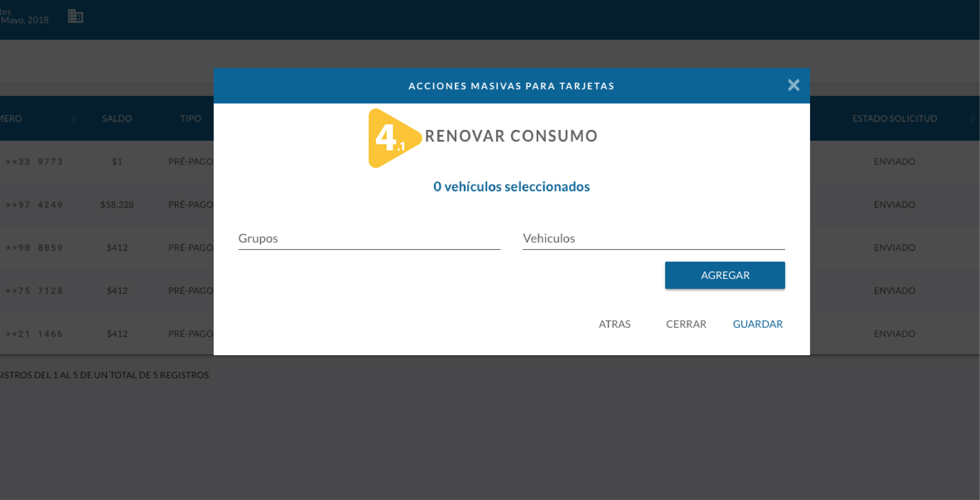Select card number **33 9773
This screenshot has width=980, height=500.
coord(34,162)
